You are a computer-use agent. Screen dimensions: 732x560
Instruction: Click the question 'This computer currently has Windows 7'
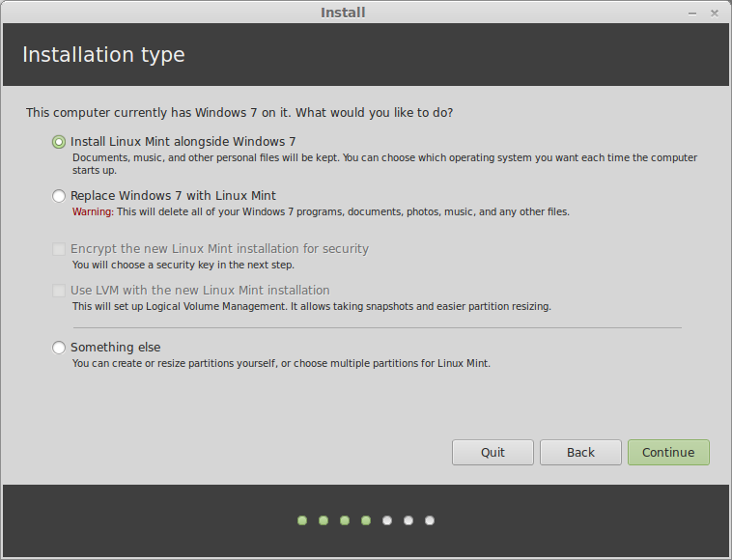[239, 113]
